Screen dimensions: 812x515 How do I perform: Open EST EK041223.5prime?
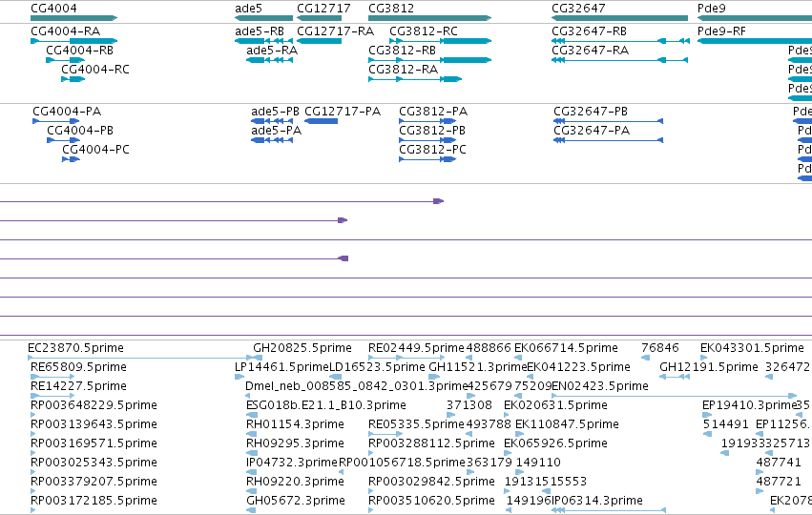click(578, 367)
